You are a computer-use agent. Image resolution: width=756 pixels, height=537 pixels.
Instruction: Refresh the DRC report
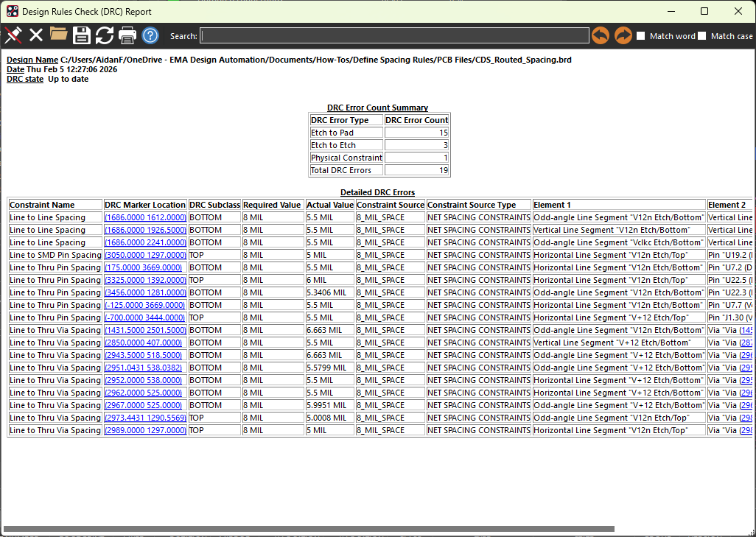(105, 35)
